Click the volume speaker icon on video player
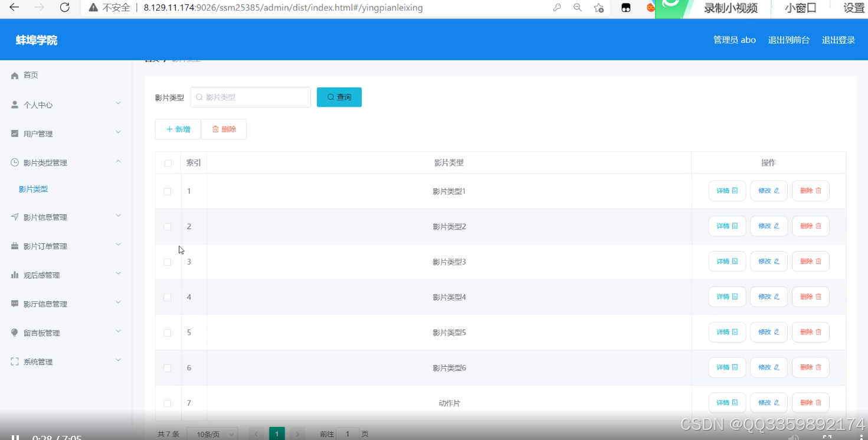This screenshot has height=440, width=868. coord(794,438)
